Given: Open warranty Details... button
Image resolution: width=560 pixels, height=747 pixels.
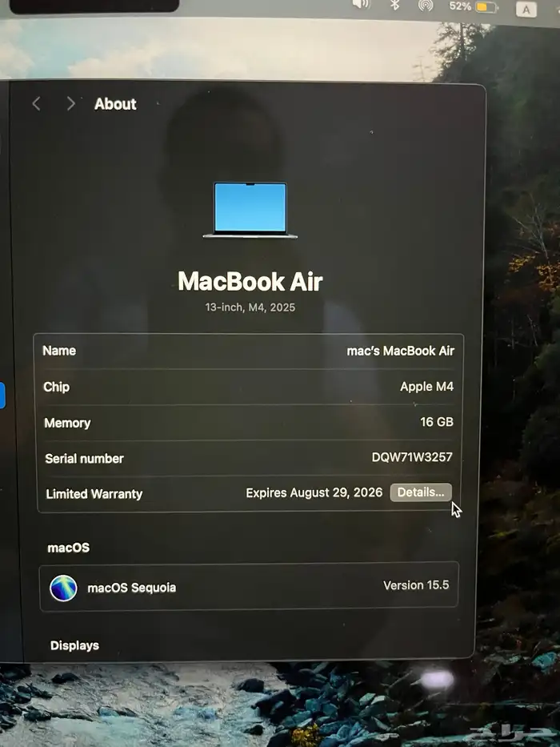Looking at the screenshot, I should (421, 492).
